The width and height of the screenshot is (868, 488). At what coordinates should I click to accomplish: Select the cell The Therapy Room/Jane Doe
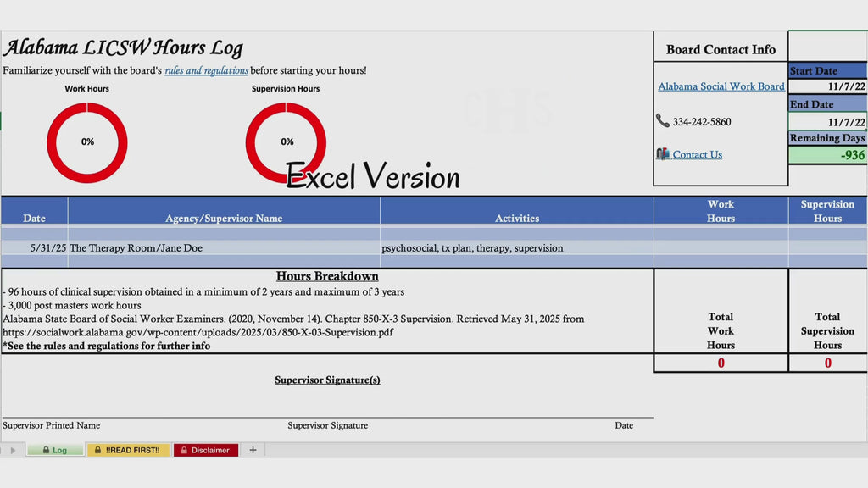224,248
